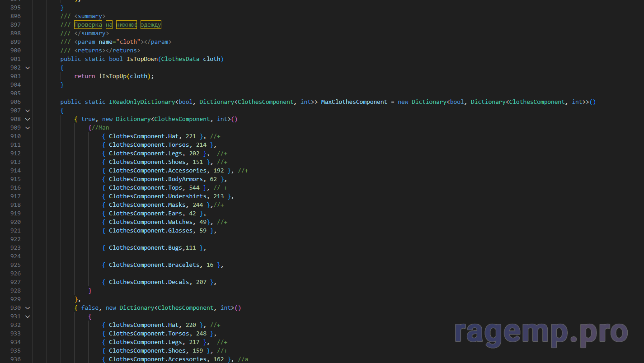
Task: Select line number 906 in the gutter
Action: click(15, 102)
